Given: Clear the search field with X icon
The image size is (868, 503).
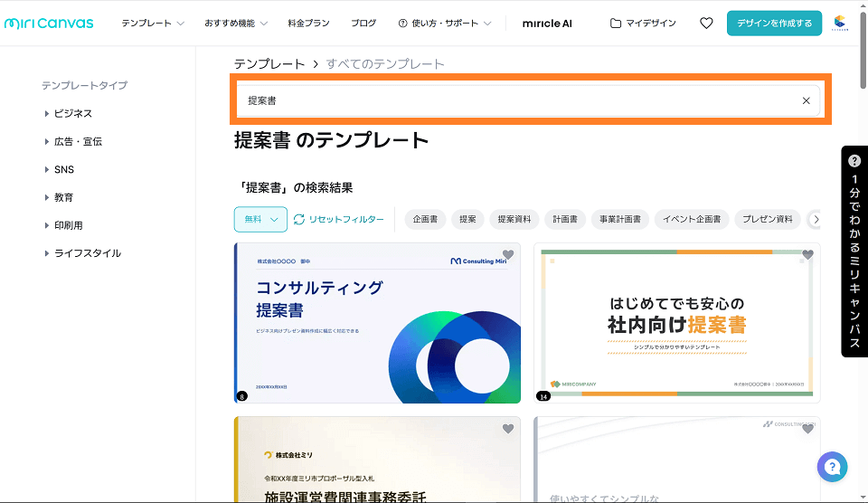Looking at the screenshot, I should pos(806,100).
